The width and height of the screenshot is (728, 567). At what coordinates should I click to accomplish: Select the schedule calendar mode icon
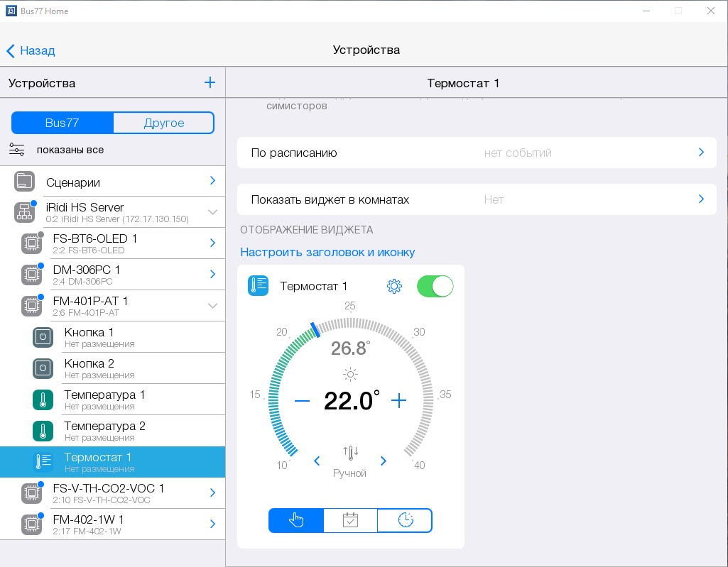point(350,520)
